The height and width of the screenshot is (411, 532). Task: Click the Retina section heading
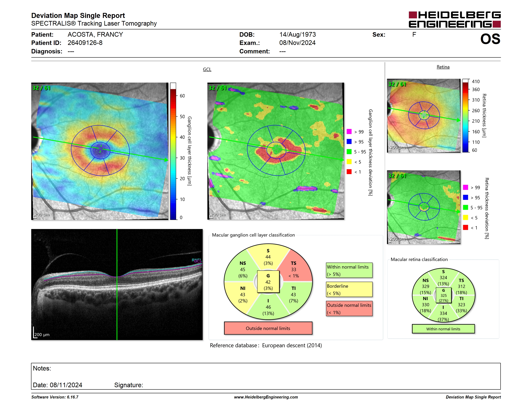(x=443, y=67)
